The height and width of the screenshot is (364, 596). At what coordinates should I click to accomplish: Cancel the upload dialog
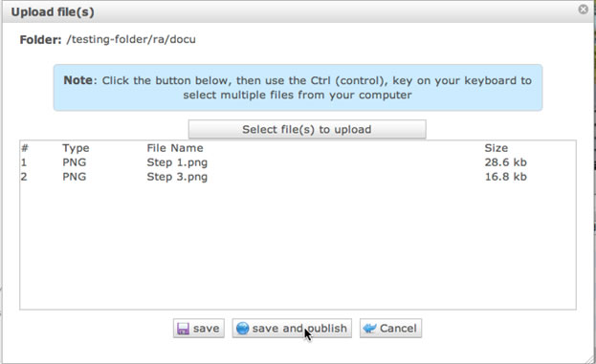click(x=390, y=329)
